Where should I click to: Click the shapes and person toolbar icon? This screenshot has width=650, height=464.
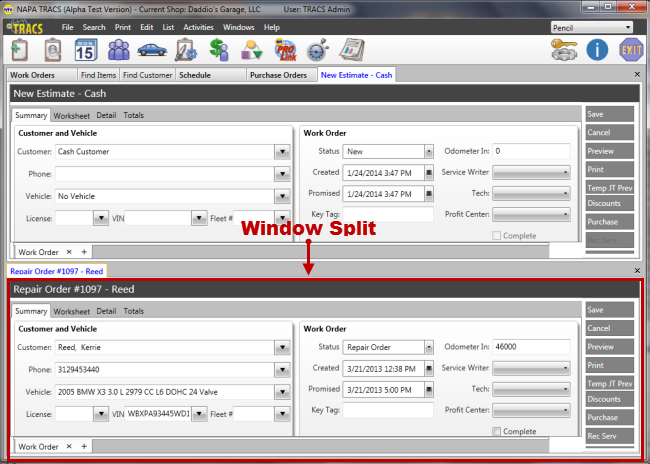click(x=252, y=50)
